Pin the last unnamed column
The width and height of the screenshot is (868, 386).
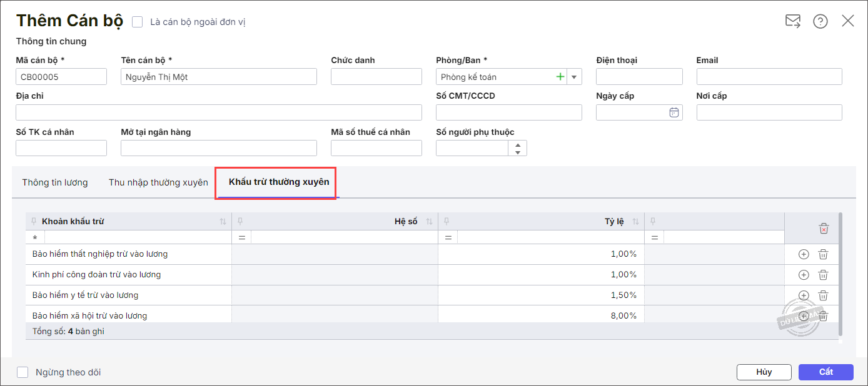coord(654,222)
